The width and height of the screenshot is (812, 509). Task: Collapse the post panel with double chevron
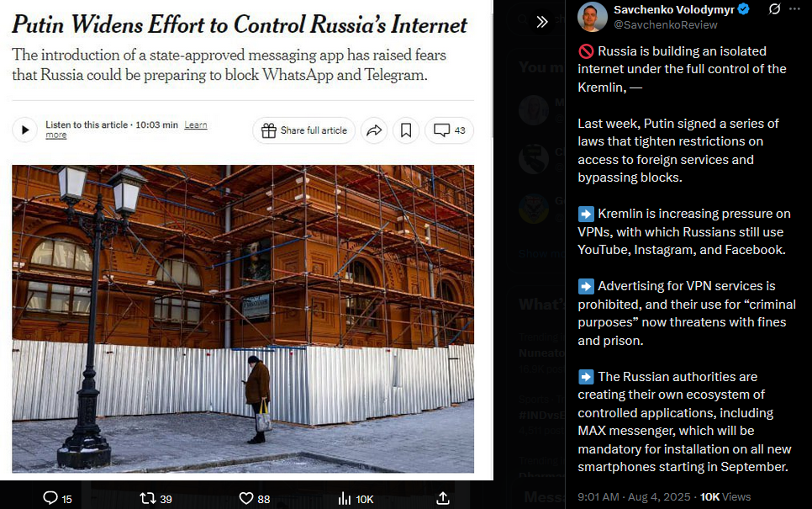point(541,22)
